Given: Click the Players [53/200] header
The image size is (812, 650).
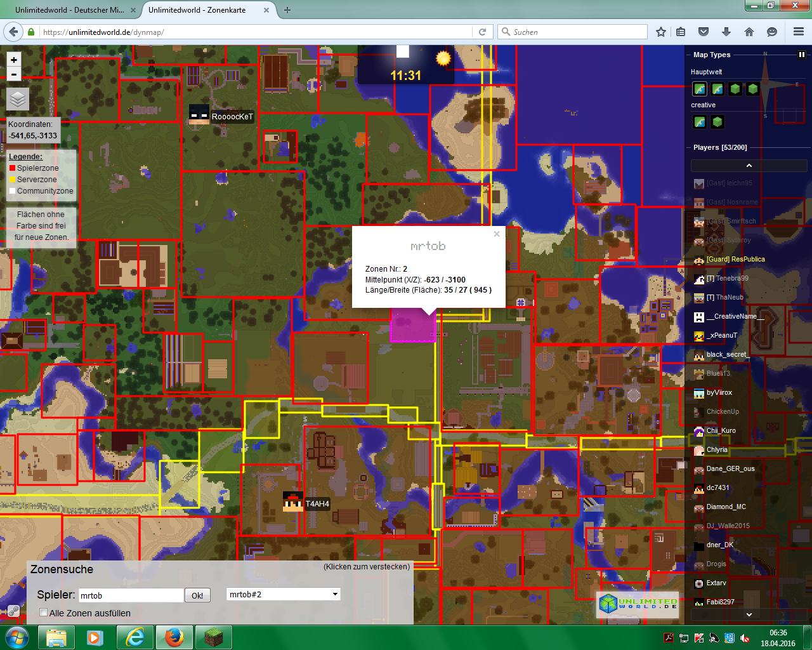Looking at the screenshot, I should [x=720, y=147].
